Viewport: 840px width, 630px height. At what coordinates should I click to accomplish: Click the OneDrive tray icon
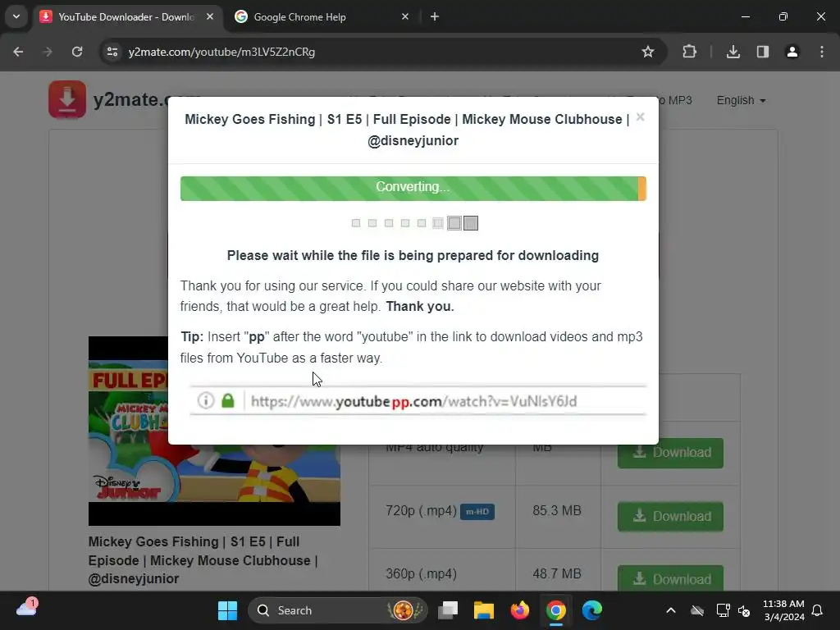coord(697,610)
